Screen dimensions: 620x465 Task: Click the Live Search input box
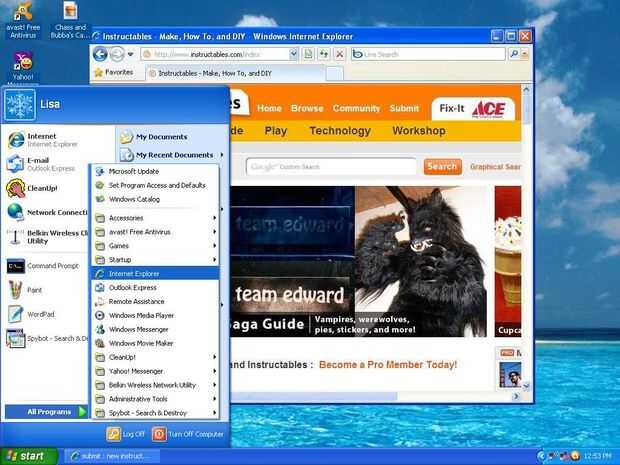[428, 54]
